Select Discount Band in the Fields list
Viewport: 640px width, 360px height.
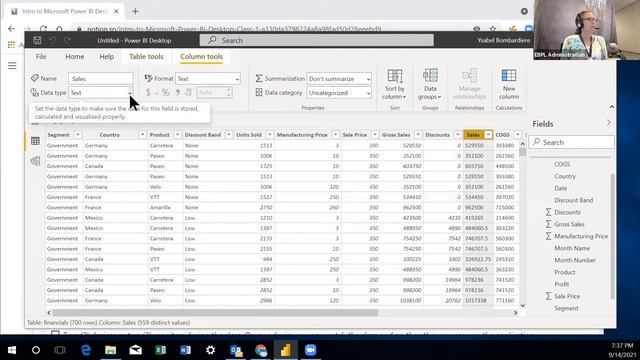pyautogui.click(x=573, y=200)
